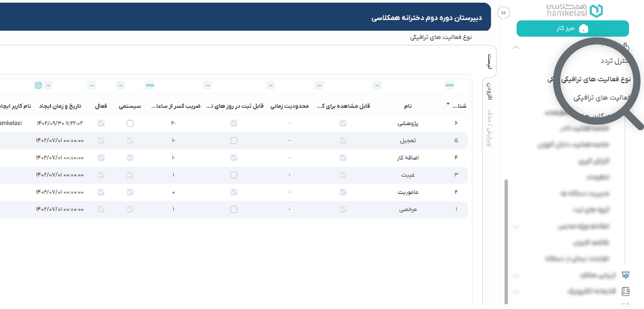Open میز کار home button
The width and height of the screenshot is (644, 309).
572,28
